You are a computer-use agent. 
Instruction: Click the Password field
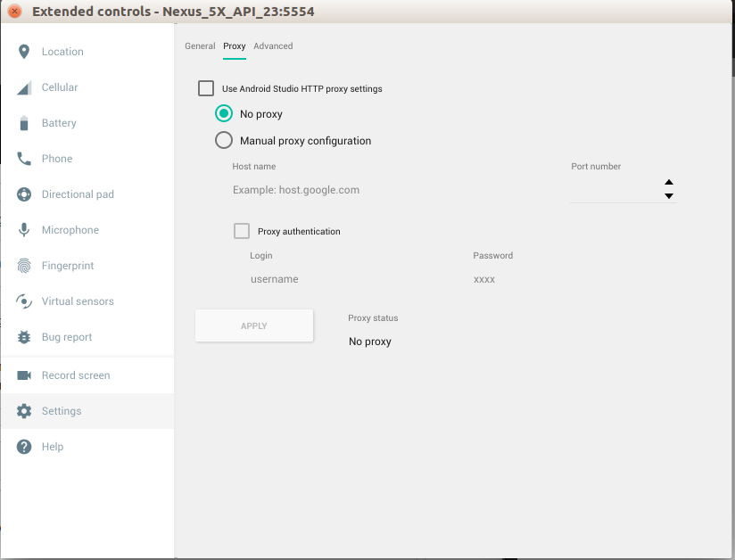click(574, 279)
